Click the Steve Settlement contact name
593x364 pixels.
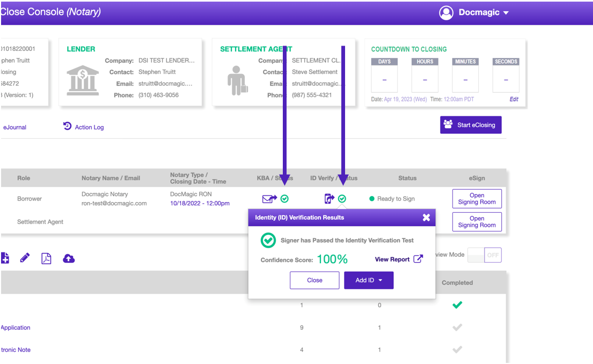[x=314, y=72]
